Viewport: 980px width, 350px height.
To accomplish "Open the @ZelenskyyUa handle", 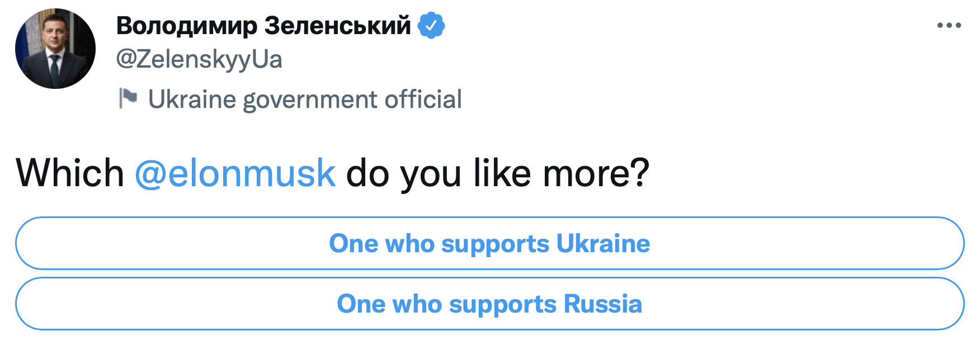I will (199, 59).
